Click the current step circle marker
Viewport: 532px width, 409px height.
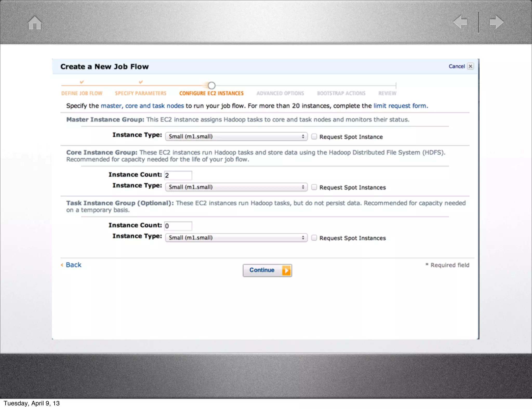(x=211, y=85)
